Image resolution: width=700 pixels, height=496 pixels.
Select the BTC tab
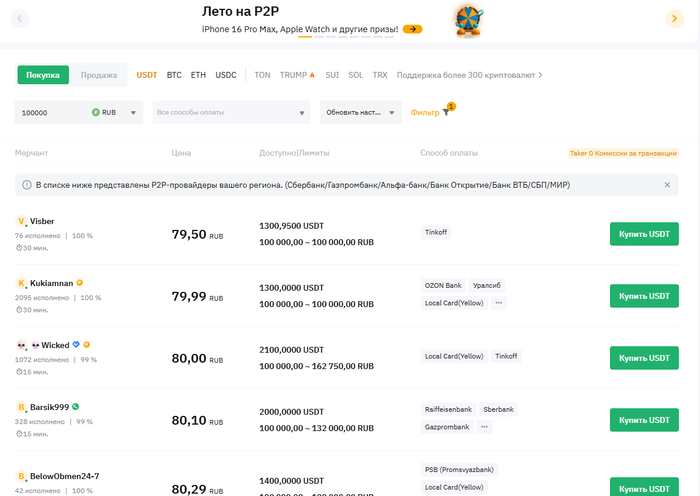174,75
